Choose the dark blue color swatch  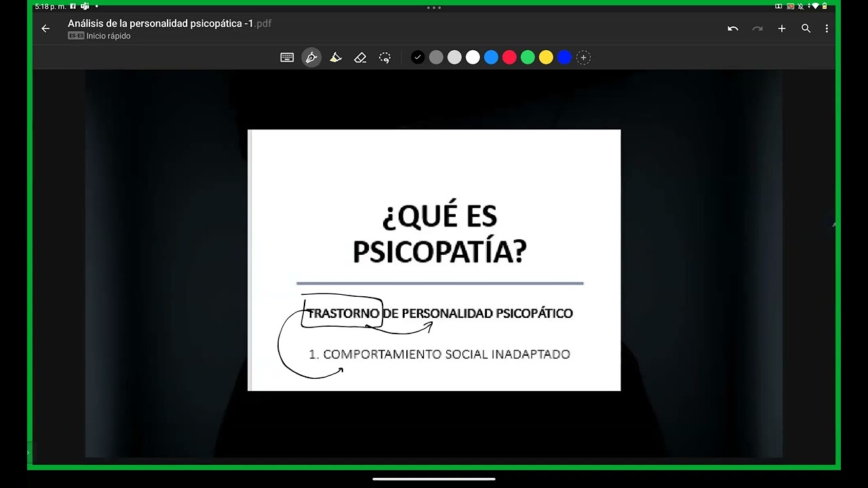point(564,58)
